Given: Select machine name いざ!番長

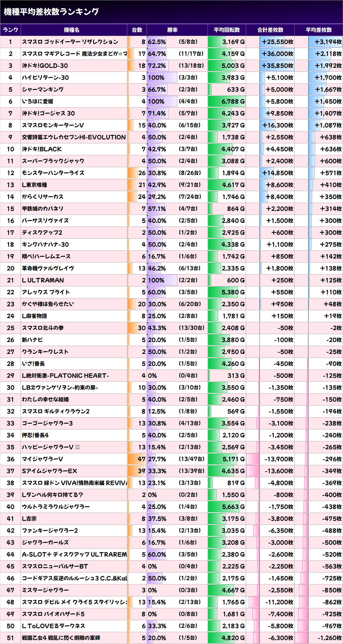Looking at the screenshot, I should [x=33, y=364].
